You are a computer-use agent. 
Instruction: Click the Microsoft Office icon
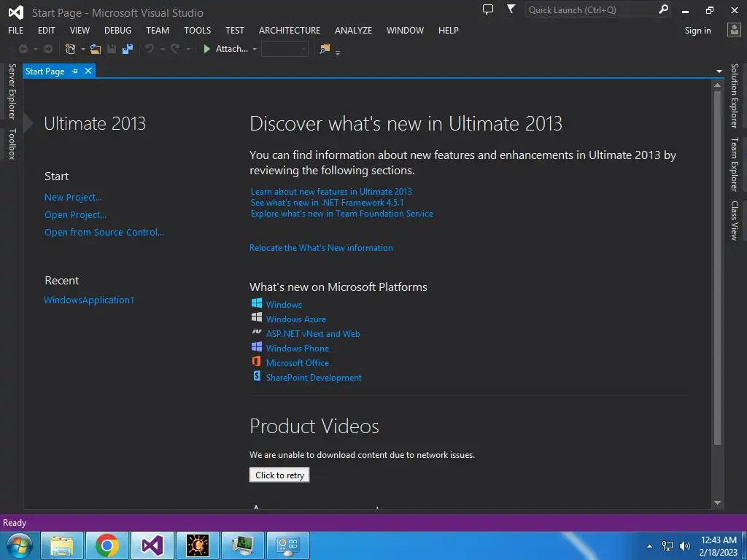point(257,362)
